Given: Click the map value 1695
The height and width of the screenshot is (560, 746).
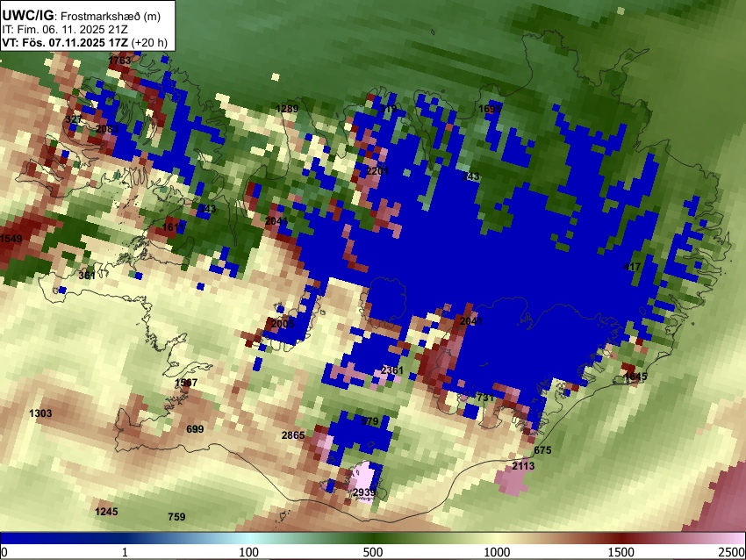Looking at the screenshot, I should [490, 109].
